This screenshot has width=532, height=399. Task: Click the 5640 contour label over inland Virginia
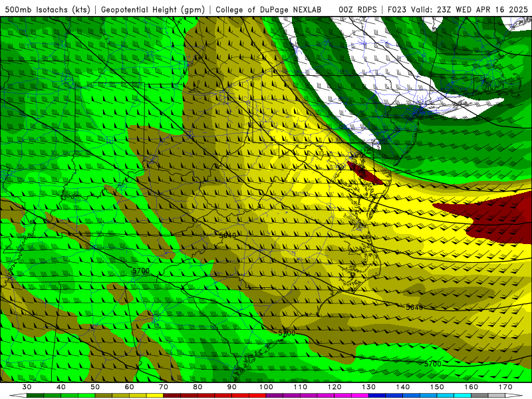(x=227, y=235)
